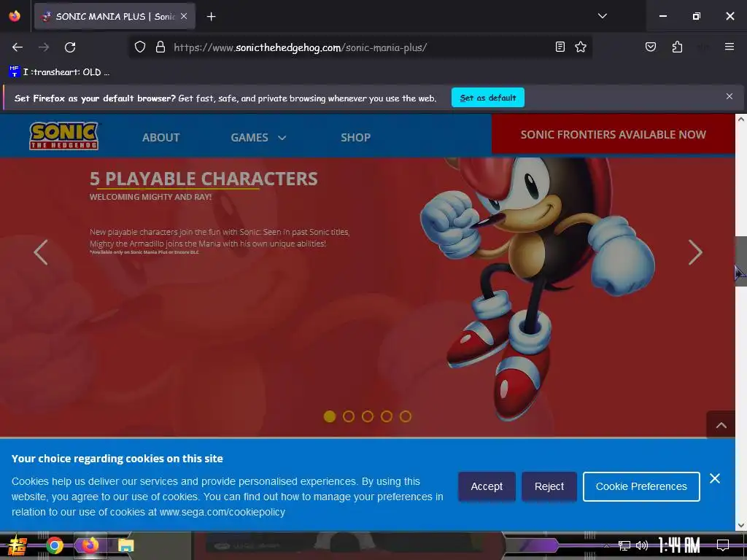Toggle reader view icon in address bar

click(560, 47)
